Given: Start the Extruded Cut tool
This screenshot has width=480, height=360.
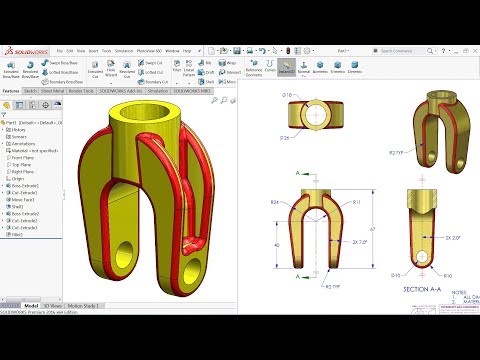Looking at the screenshot, I should pyautogui.click(x=95, y=69).
